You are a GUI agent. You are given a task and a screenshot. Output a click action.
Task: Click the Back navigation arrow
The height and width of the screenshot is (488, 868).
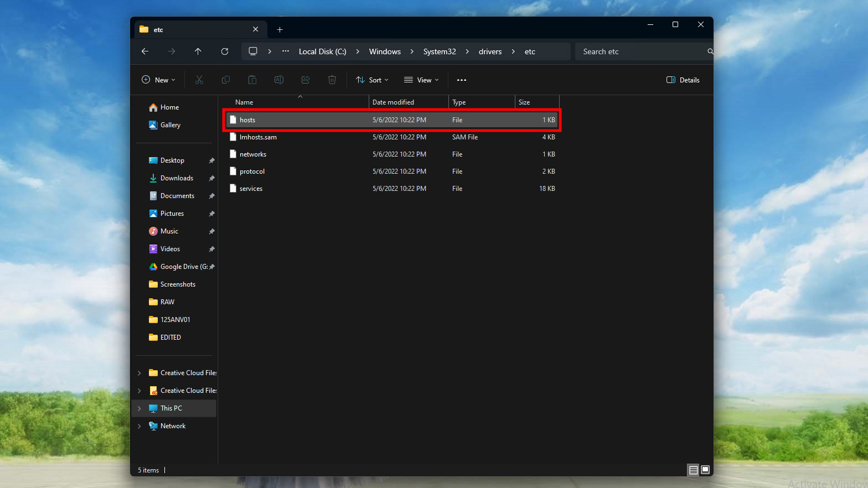click(x=145, y=51)
